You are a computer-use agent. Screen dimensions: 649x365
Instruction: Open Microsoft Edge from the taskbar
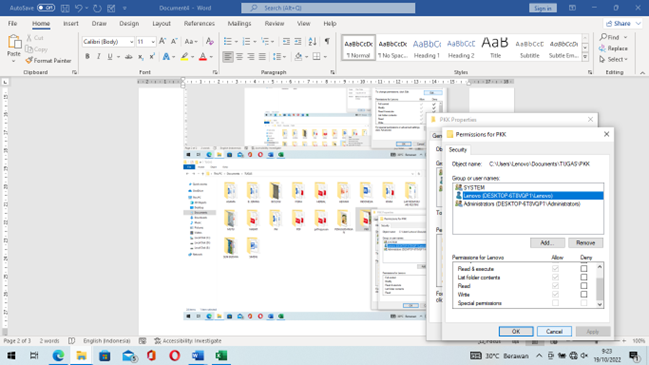coord(58,355)
